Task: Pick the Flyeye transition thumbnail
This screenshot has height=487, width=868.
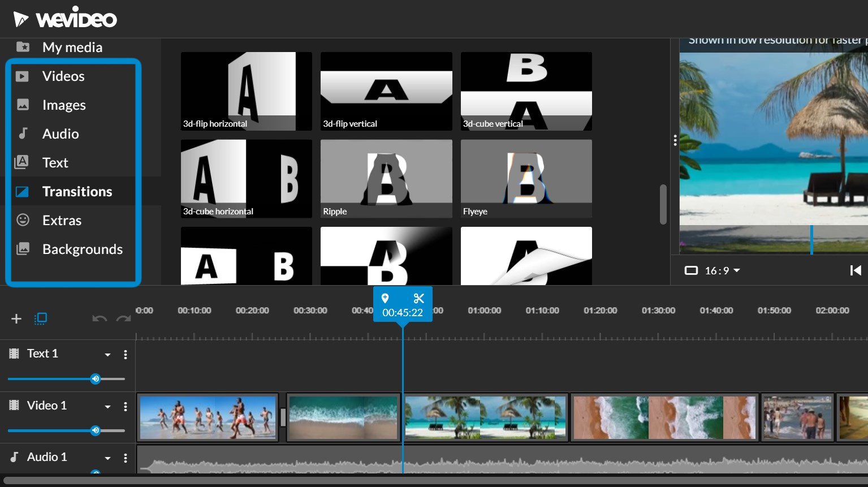Action: (x=526, y=179)
